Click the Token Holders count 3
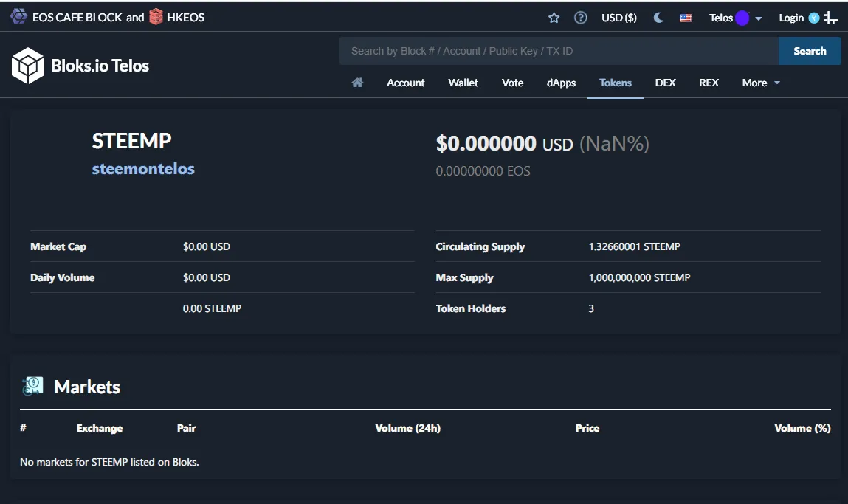This screenshot has width=848, height=504. pos(591,308)
